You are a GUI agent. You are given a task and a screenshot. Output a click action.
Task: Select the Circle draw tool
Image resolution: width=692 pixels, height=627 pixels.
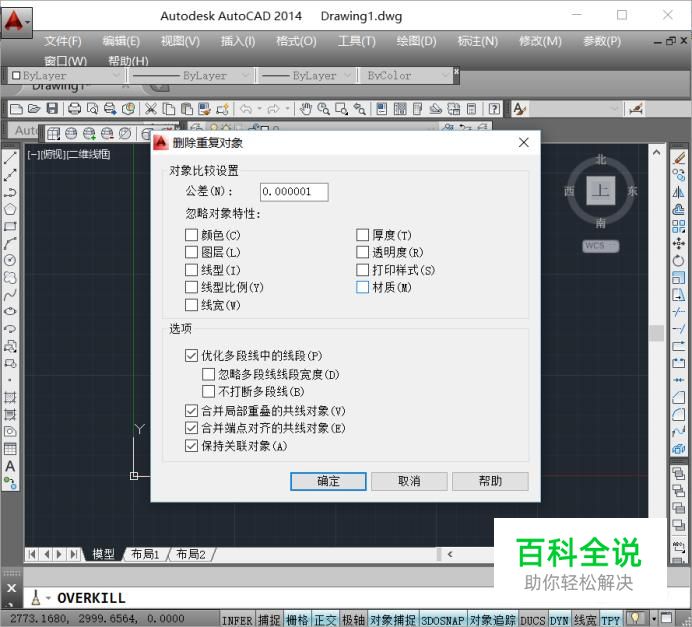click(x=10, y=260)
